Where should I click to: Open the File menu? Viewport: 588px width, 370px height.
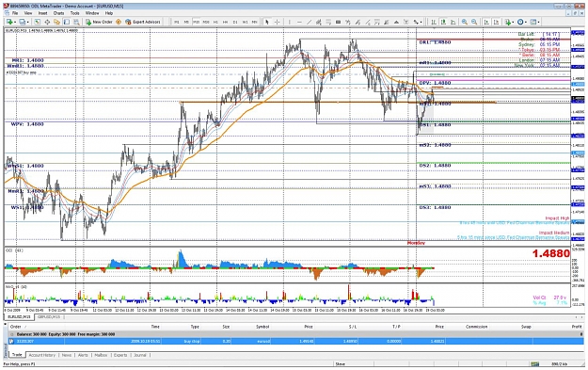[x=15, y=13]
